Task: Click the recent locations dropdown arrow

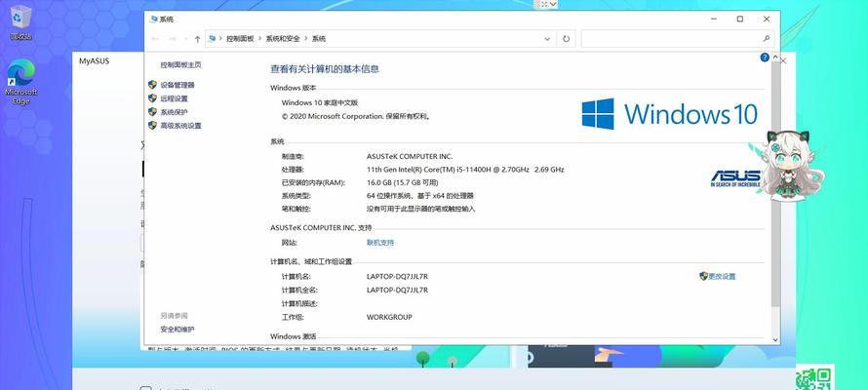Action: (184, 39)
